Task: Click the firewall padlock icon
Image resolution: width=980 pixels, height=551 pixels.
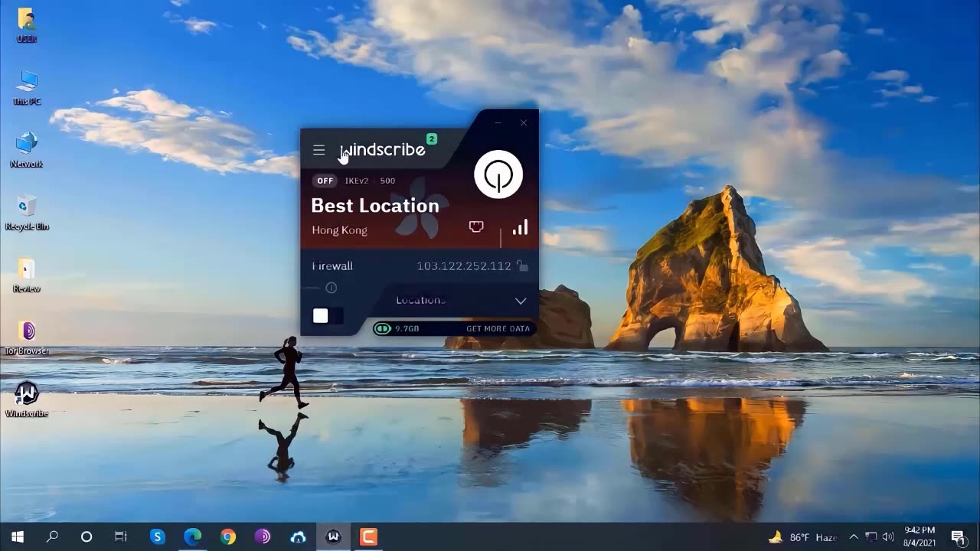Action: pos(522,266)
